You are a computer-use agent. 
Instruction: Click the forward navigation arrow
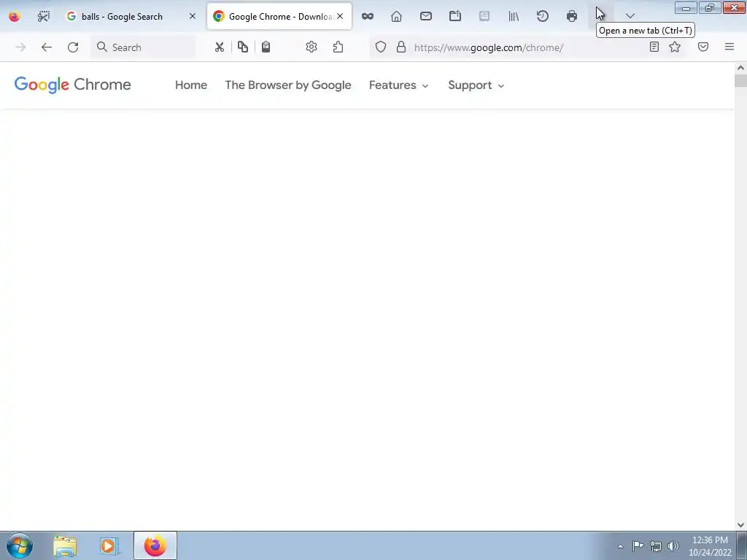click(20, 47)
